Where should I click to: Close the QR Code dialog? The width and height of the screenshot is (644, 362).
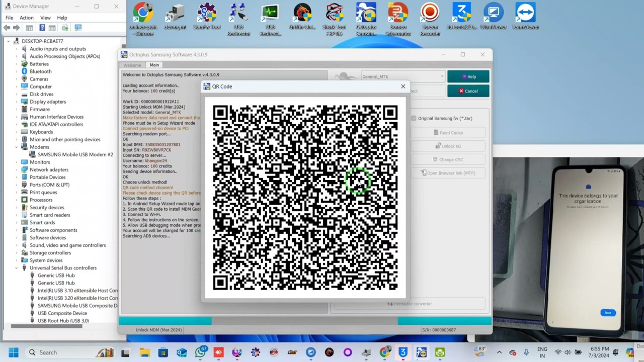point(403,86)
